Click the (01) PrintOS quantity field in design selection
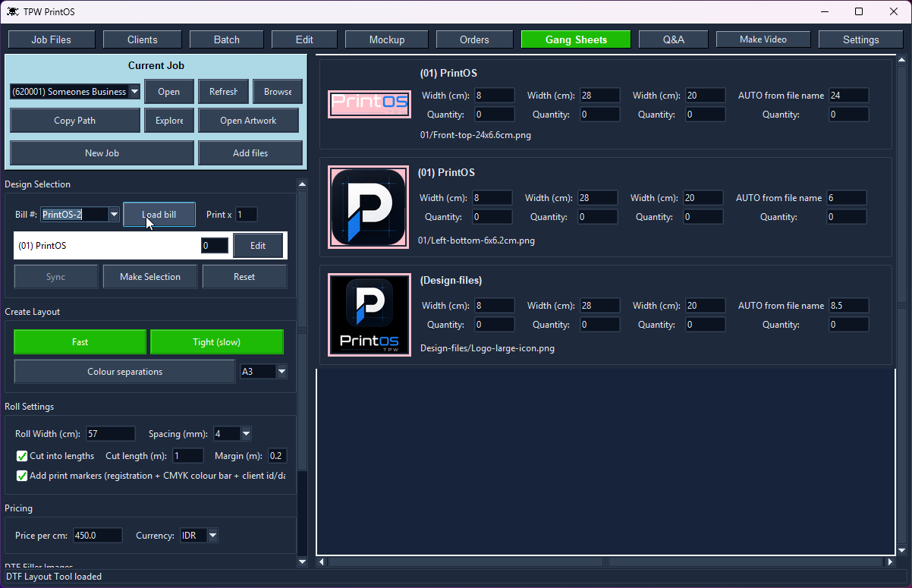The width and height of the screenshot is (912, 588). pos(215,246)
